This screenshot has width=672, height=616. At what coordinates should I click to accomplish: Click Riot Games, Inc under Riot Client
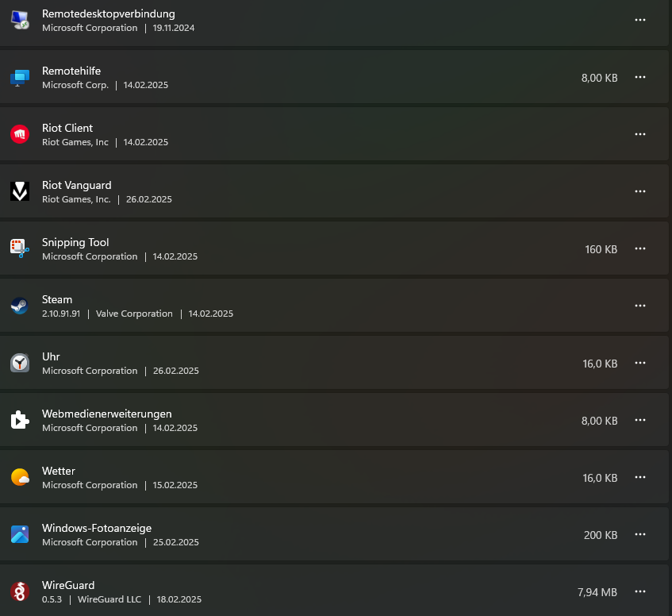(75, 142)
